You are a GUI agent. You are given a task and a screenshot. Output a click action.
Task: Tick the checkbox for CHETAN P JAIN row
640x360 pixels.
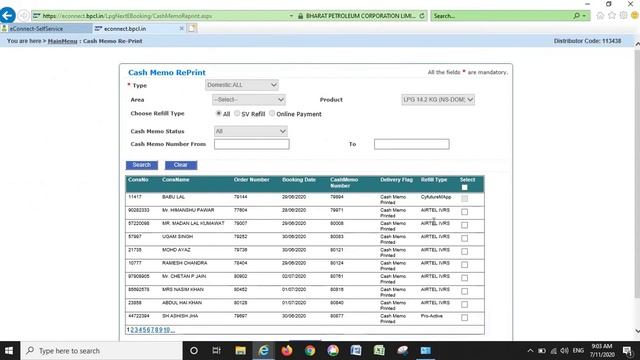pos(464,278)
